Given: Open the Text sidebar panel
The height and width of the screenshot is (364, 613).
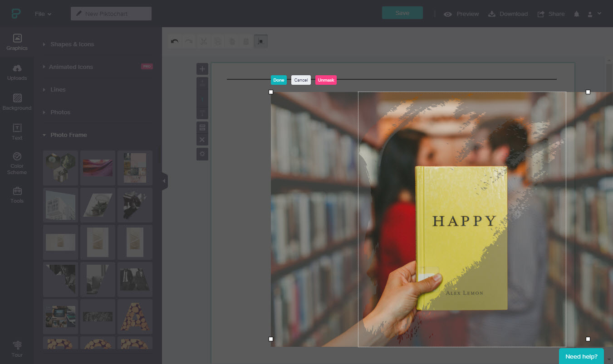Looking at the screenshot, I should 17,131.
